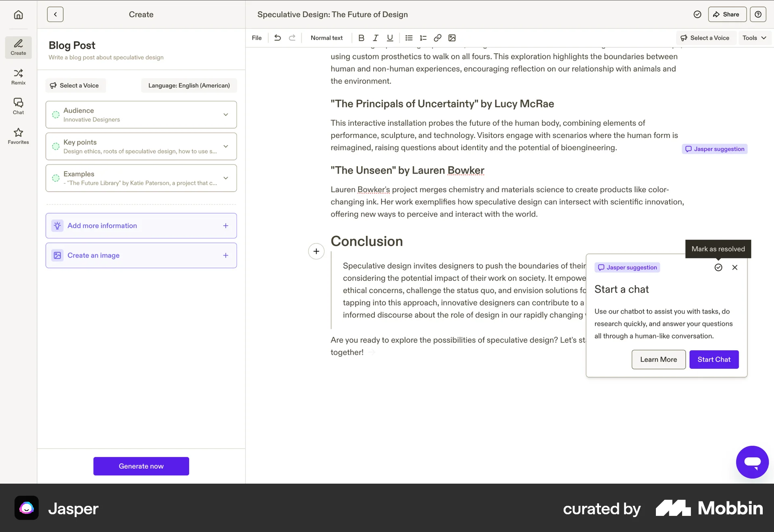This screenshot has height=532, width=774.
Task: Switch to the Create tab
Action: [x=18, y=47]
